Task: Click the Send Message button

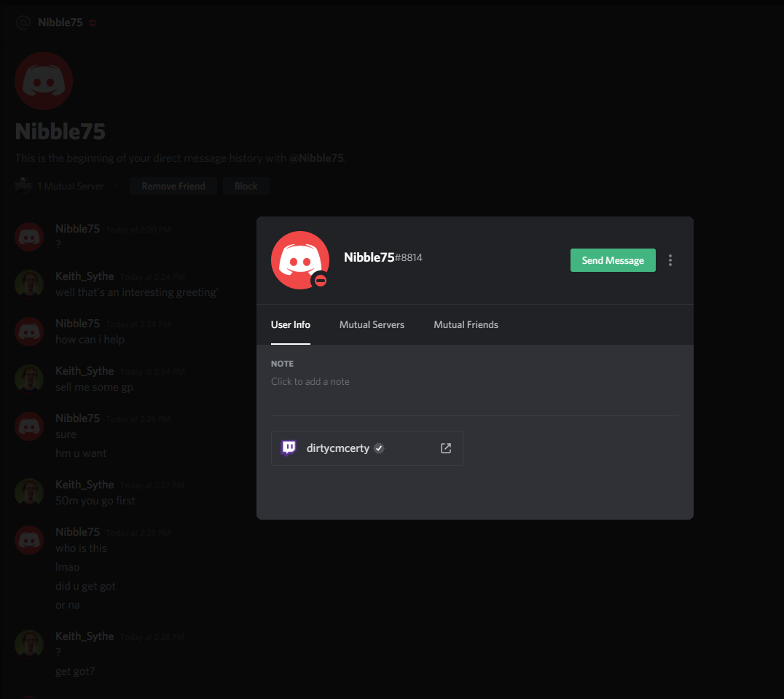Action: point(613,260)
